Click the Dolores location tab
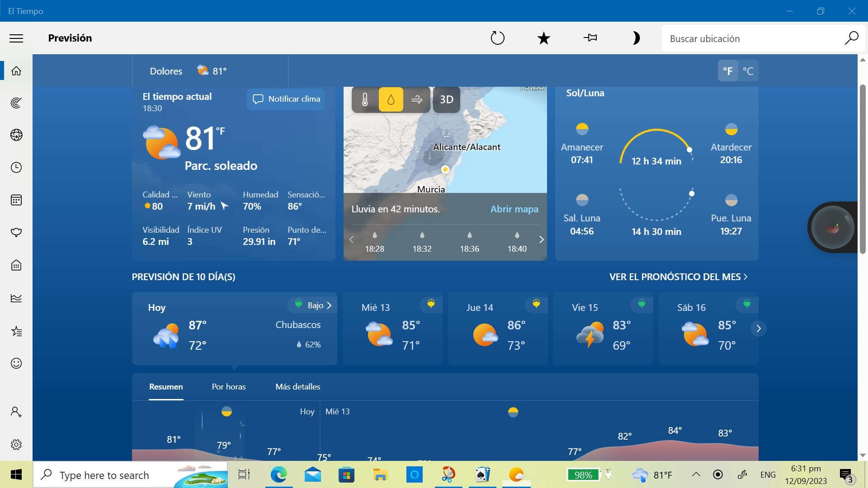This screenshot has width=868, height=488. [210, 71]
